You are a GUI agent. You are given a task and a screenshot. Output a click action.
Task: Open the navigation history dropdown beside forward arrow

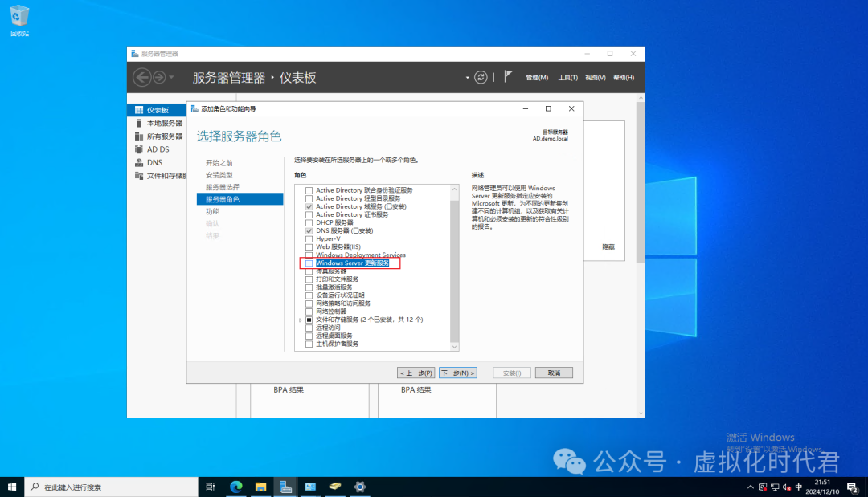[172, 77]
